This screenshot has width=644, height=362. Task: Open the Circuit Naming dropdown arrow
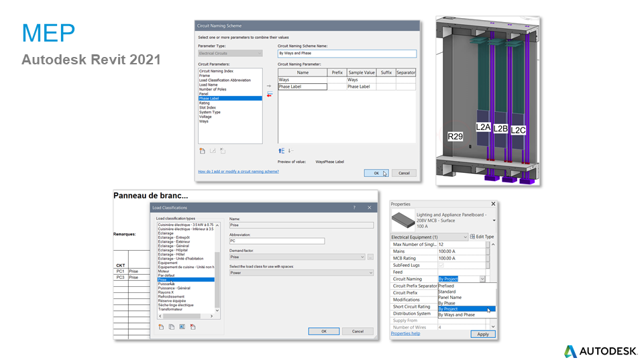click(x=482, y=279)
